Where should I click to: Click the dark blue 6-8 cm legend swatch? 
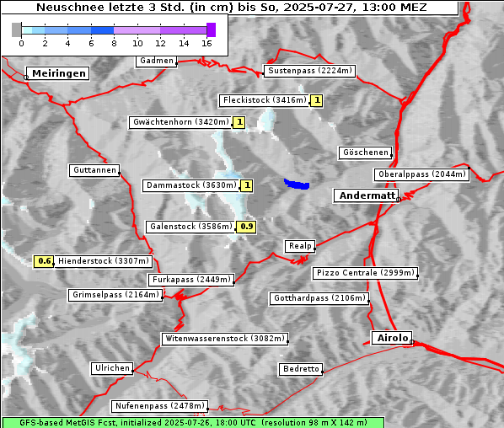pos(102,30)
